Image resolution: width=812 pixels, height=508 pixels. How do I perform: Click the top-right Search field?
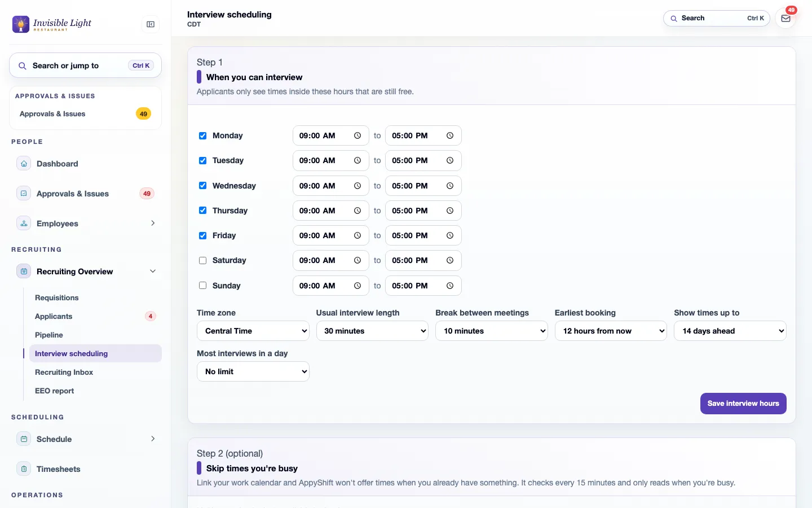point(716,18)
